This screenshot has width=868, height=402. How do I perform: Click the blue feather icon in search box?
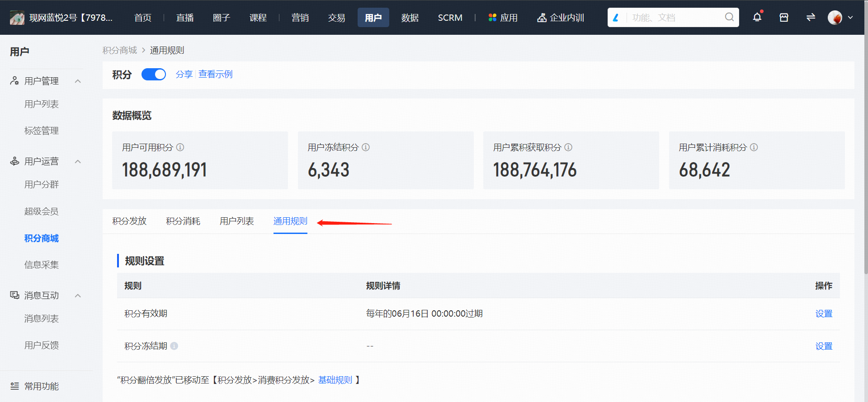[x=616, y=18]
